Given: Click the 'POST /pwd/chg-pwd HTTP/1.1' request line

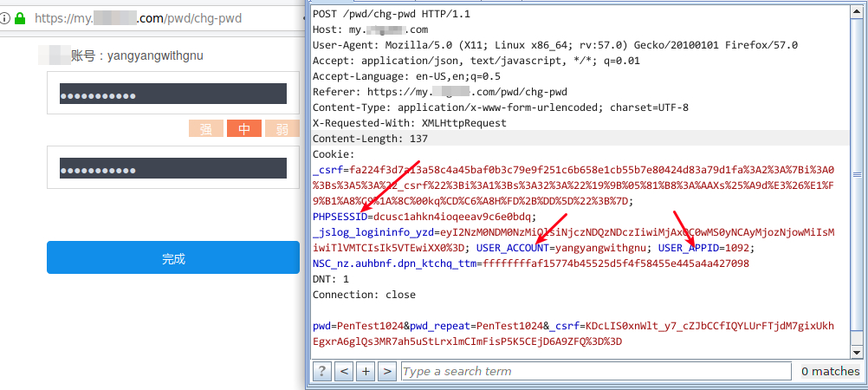Looking at the screenshot, I should (392, 14).
